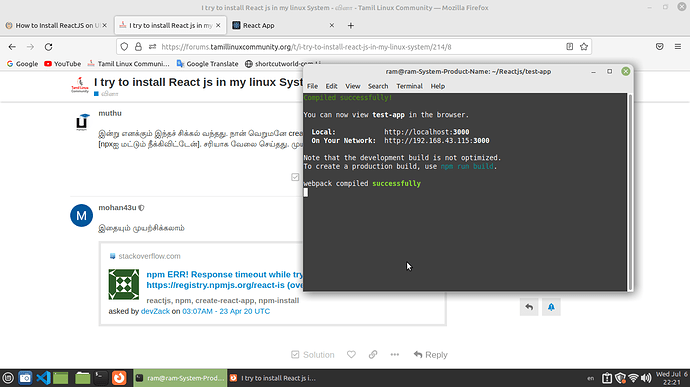690x387 pixels.
Task: Reload the current forum page
Action: coord(48,47)
